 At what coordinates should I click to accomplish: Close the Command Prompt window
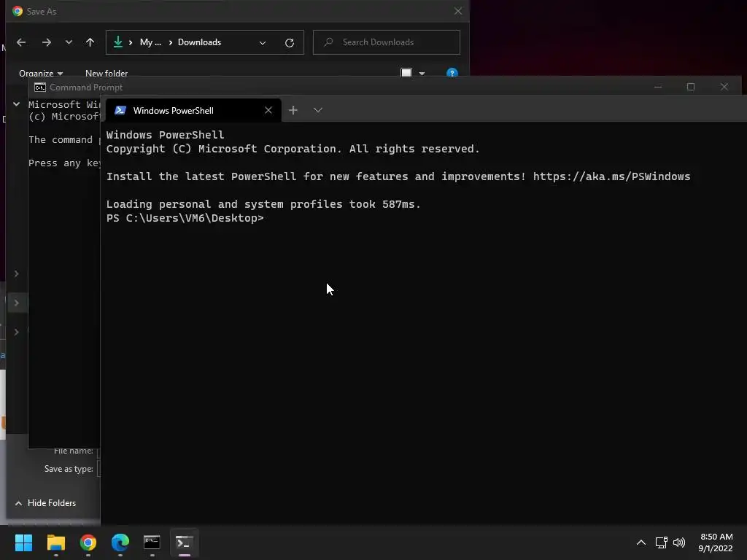click(724, 87)
